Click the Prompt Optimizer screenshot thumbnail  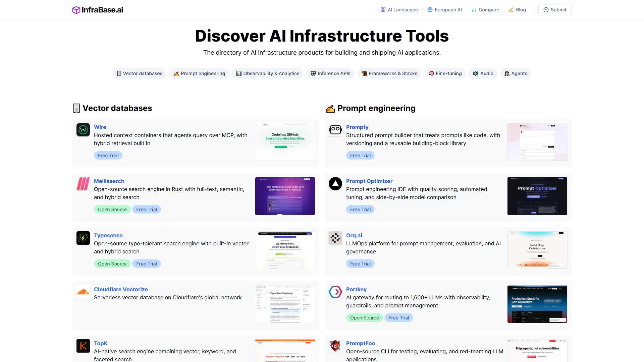(537, 196)
